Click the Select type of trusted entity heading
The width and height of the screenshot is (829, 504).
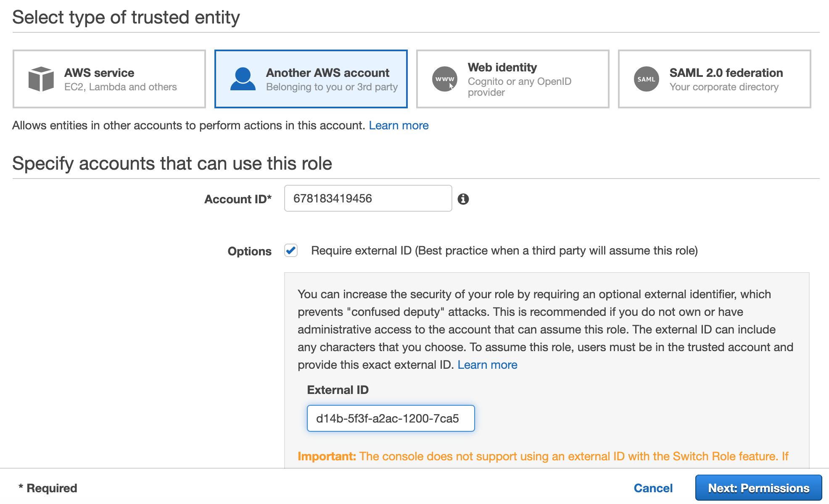click(x=126, y=18)
